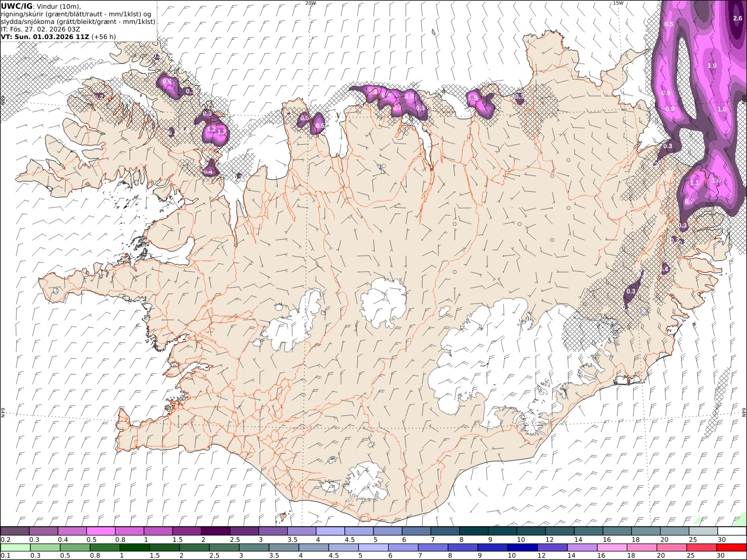Pick upper scale bright pink swatch 0.5 to 0.8
The width and height of the screenshot is (747, 560).
[x=100, y=531]
